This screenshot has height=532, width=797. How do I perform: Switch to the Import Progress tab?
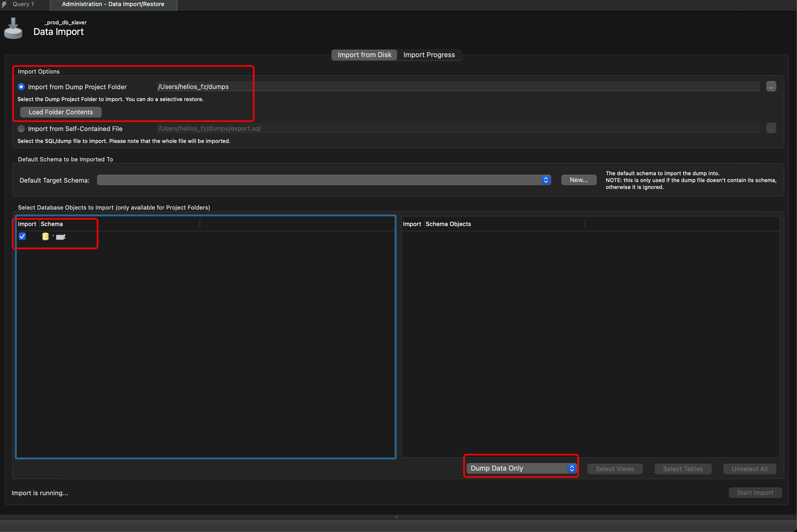click(x=429, y=55)
